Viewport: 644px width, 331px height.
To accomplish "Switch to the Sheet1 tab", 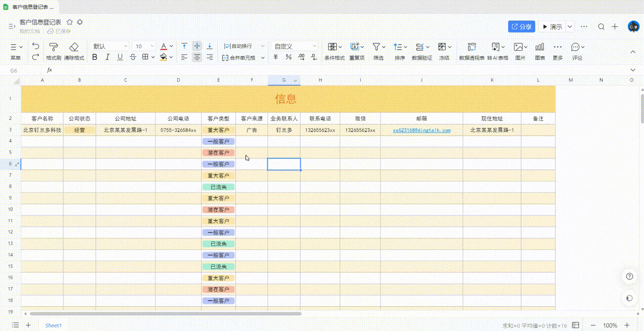I will (53, 325).
